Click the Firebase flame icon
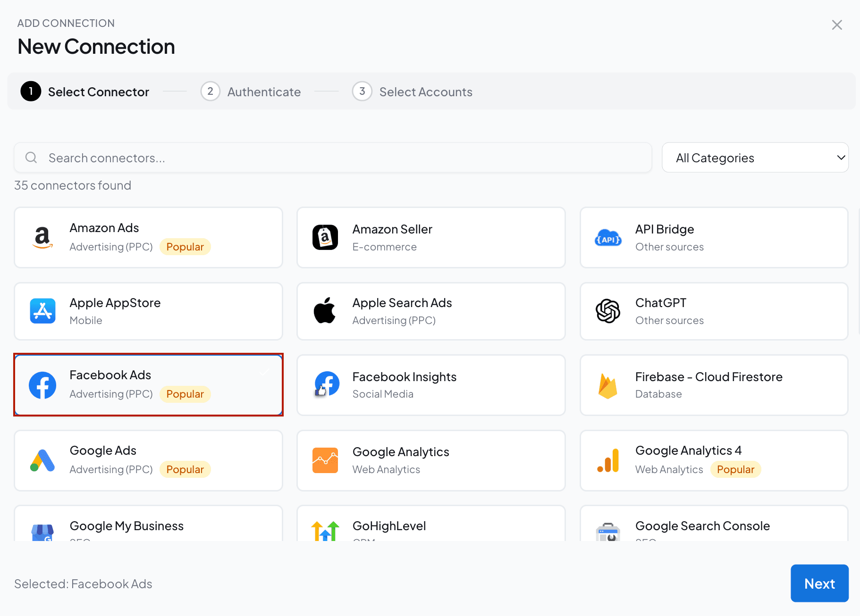Viewport: 860px width, 616px height. pyautogui.click(x=607, y=386)
